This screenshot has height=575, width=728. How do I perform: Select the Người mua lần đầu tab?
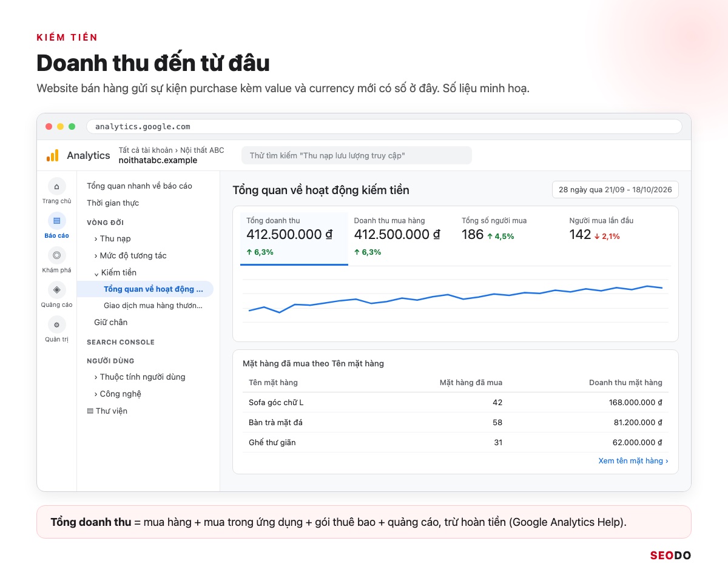(x=618, y=238)
